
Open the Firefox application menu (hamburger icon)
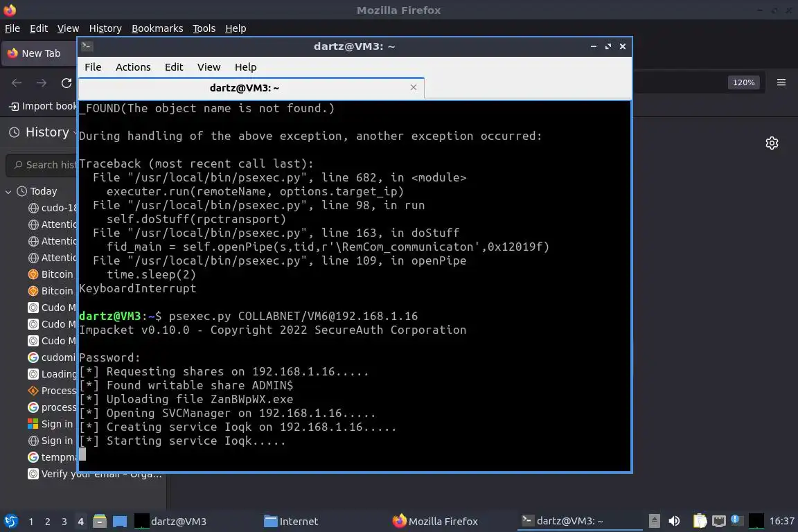pyautogui.click(x=781, y=82)
